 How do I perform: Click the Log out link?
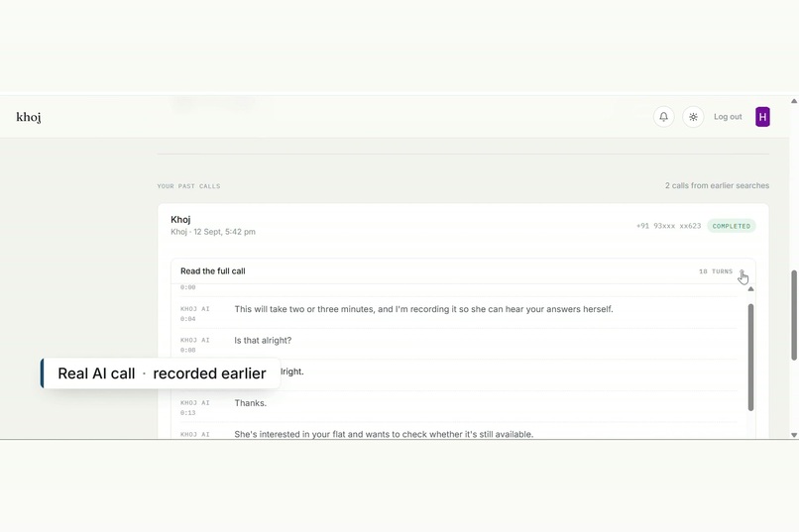728,117
